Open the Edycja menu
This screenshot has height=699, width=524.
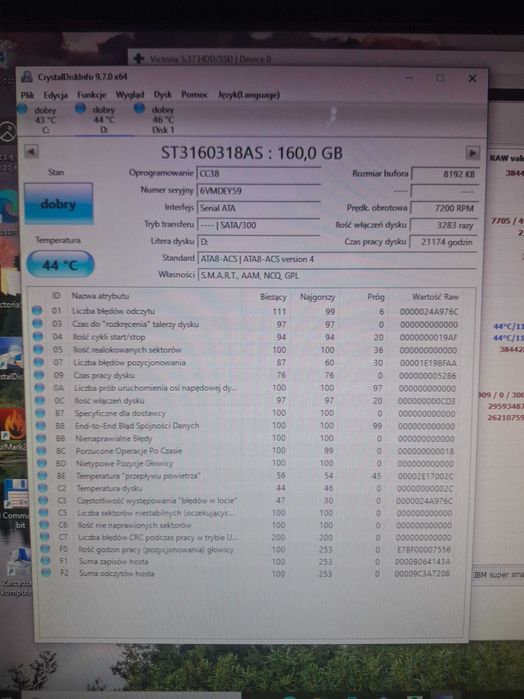56,95
